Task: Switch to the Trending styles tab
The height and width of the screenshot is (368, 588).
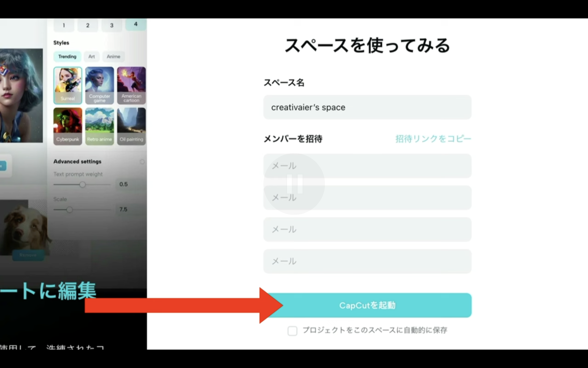Action: (x=67, y=56)
